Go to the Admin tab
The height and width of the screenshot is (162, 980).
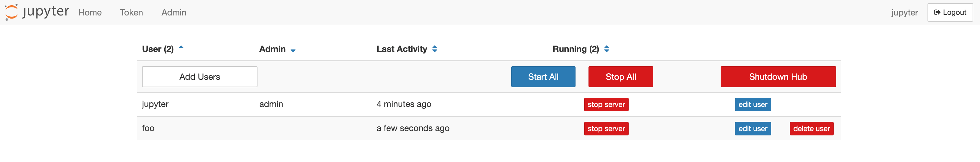pyautogui.click(x=174, y=13)
